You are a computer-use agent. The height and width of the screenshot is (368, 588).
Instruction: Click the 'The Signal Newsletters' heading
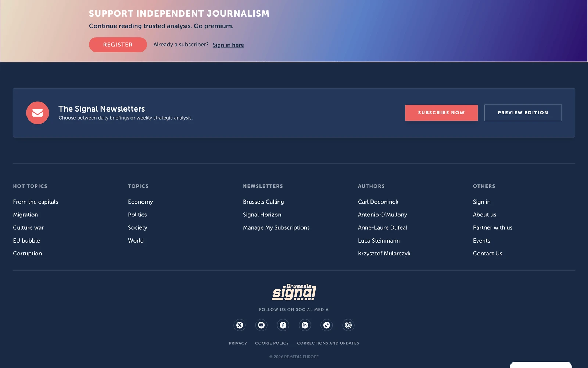(102, 109)
